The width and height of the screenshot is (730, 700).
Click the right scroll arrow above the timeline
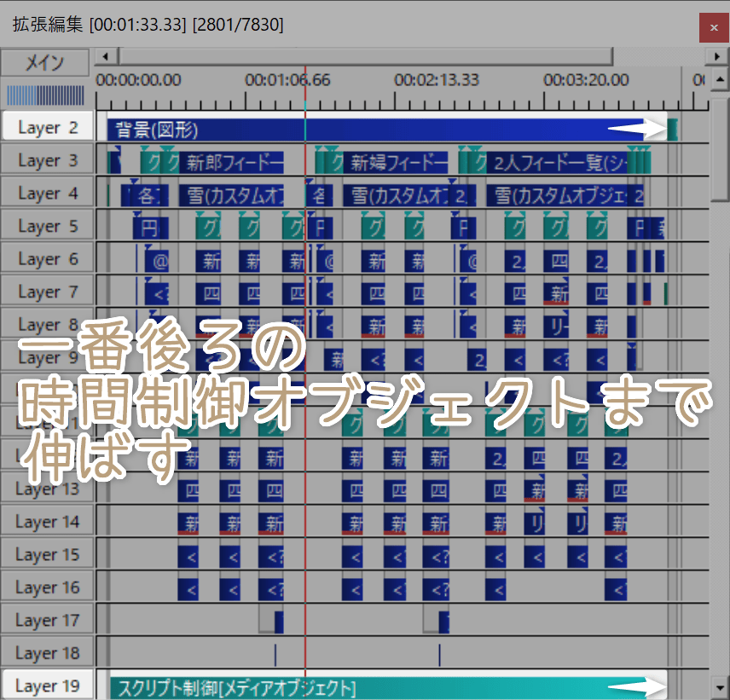[x=716, y=56]
